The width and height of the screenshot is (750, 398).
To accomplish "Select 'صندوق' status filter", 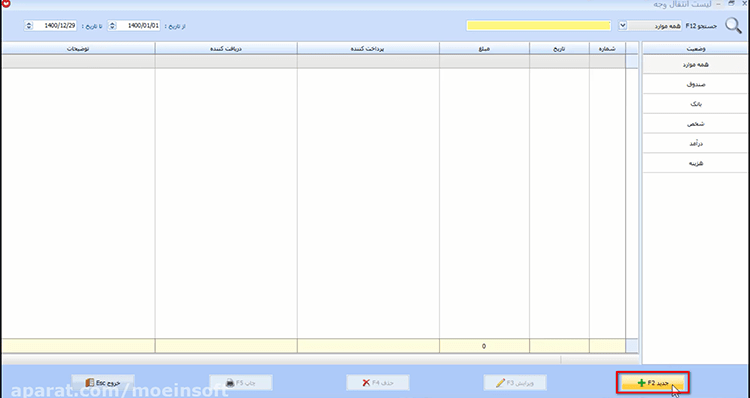I will click(x=695, y=84).
